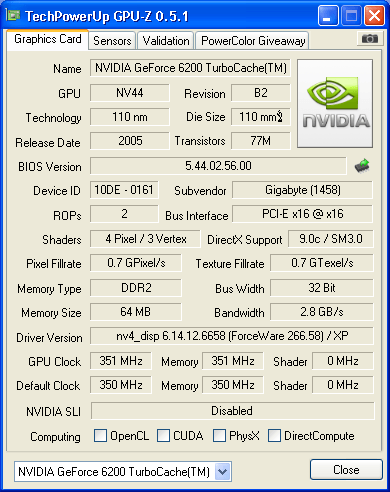Click the Close button
The height and width of the screenshot is (492, 390).
346,470
